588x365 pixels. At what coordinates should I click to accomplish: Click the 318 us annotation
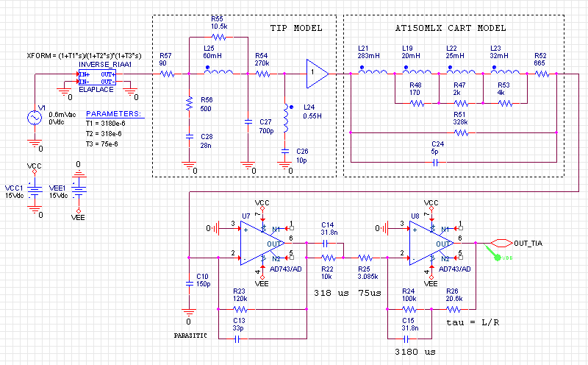click(331, 293)
